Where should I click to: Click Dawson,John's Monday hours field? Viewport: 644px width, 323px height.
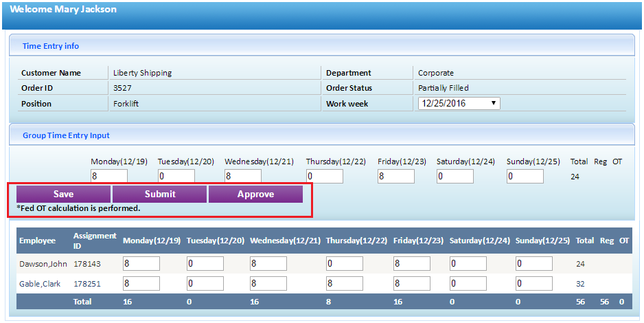pyautogui.click(x=141, y=263)
